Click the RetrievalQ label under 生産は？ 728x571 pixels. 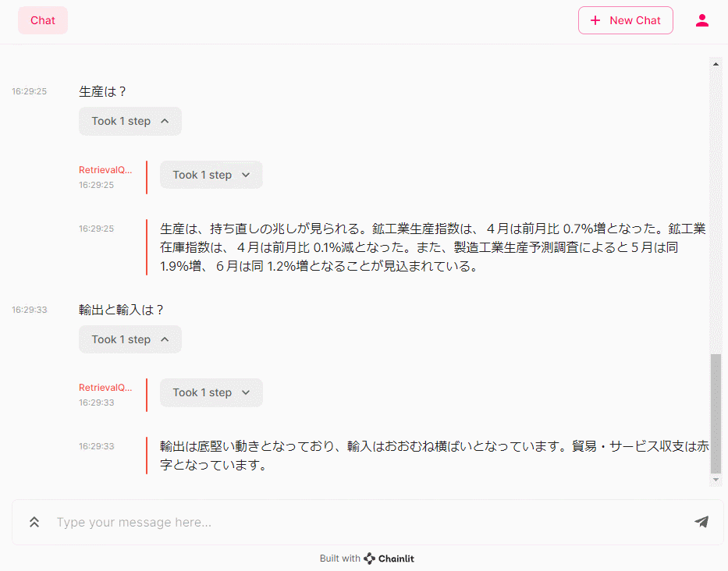pyautogui.click(x=105, y=169)
